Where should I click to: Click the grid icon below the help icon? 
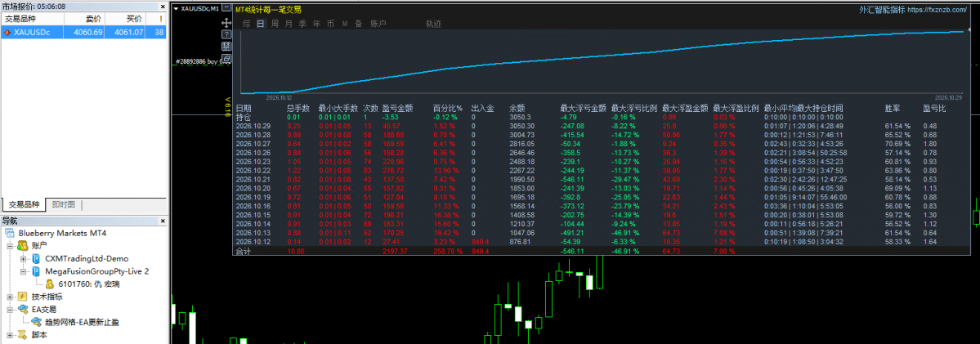pyautogui.click(x=226, y=47)
